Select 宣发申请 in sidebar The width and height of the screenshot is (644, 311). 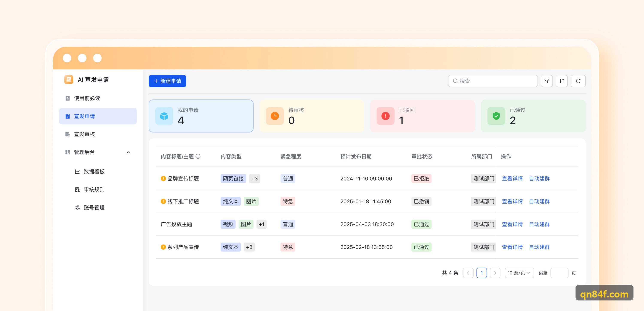click(x=98, y=116)
